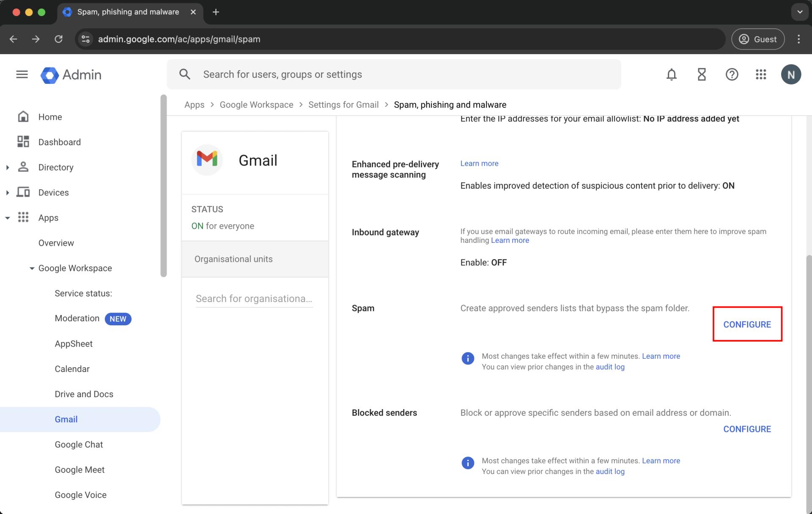This screenshot has width=812, height=514.
Task: Click the users, groups or settings search field
Action: [x=394, y=74]
